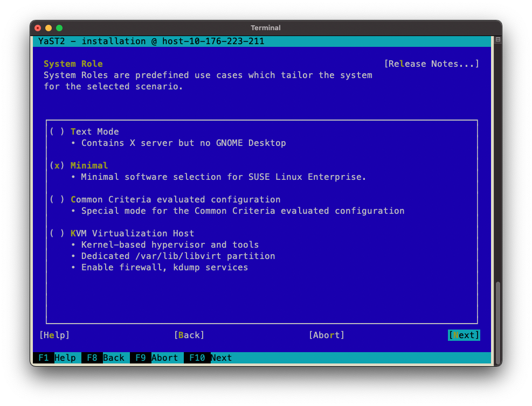Click the Terminal window title bar
This screenshot has height=406, width=532.
click(266, 28)
